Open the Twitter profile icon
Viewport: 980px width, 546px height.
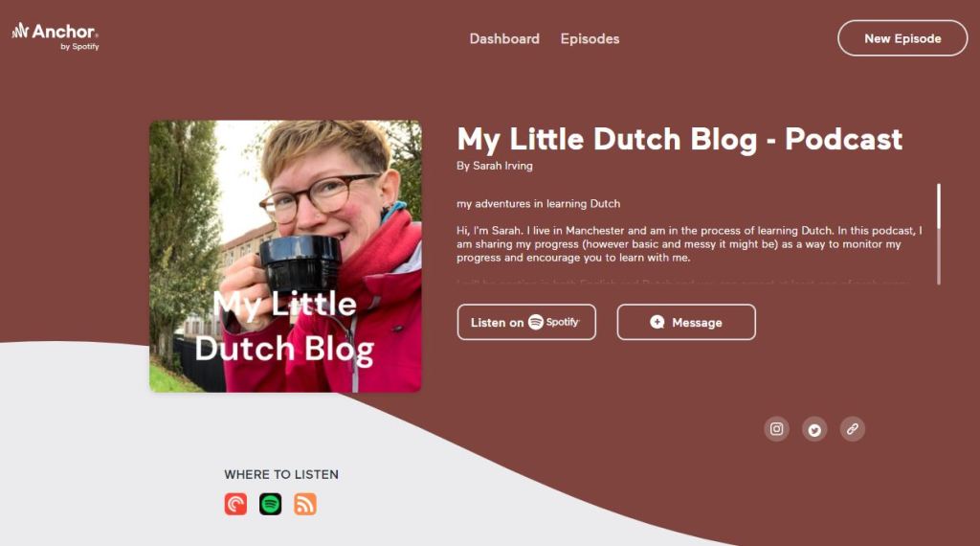click(814, 429)
